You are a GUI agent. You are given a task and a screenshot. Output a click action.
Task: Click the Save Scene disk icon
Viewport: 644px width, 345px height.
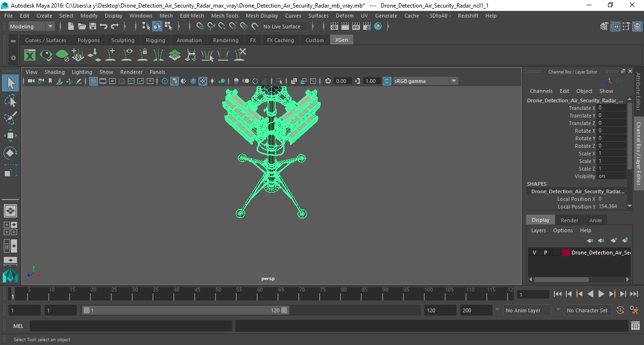(x=93, y=27)
